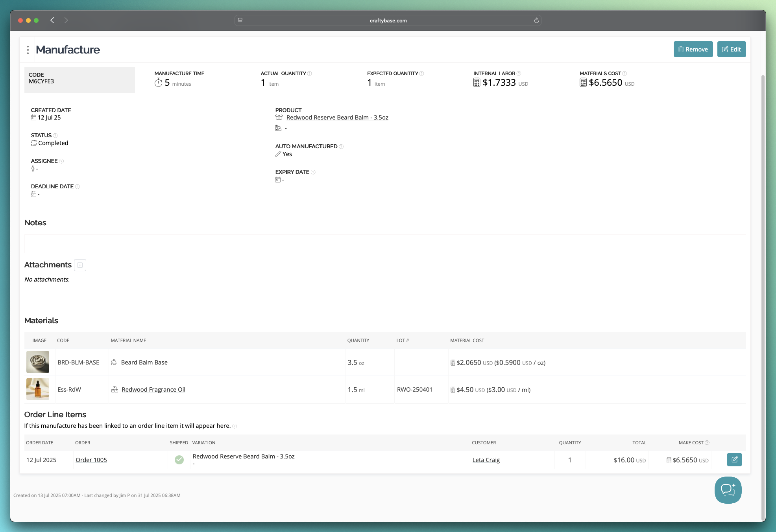The image size is (776, 532).
Task: Click the Redwood Fragrance Oil image thumbnail
Action: coord(37,389)
